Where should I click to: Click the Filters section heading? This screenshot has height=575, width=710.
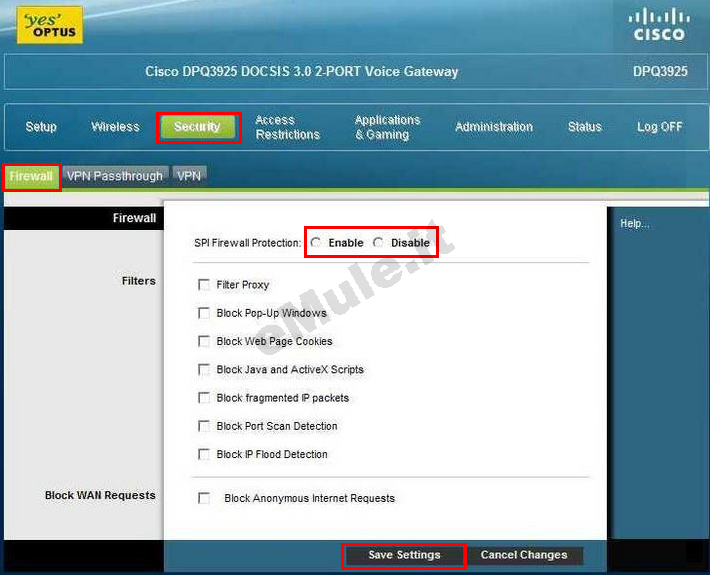click(139, 281)
